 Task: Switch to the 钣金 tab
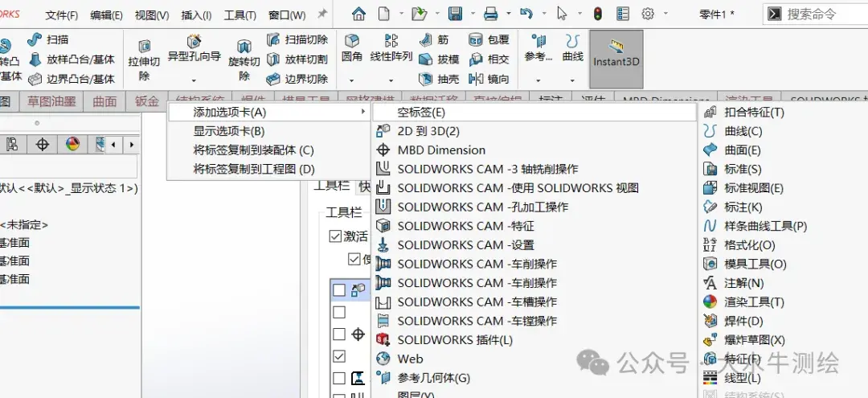(147, 101)
